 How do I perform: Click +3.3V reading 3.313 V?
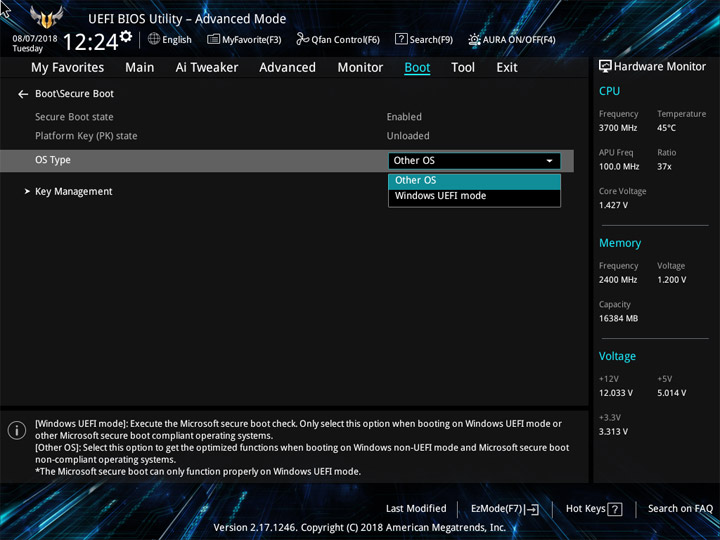coord(613,432)
